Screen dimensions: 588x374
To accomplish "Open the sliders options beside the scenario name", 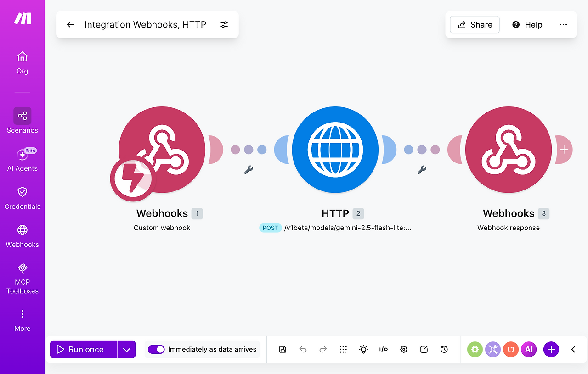I will click(x=224, y=25).
